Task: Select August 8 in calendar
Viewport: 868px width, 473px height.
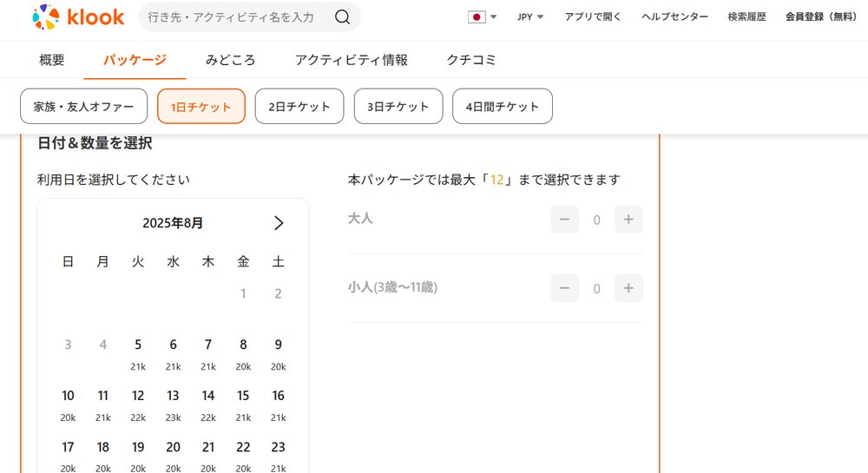Action: 243,354
